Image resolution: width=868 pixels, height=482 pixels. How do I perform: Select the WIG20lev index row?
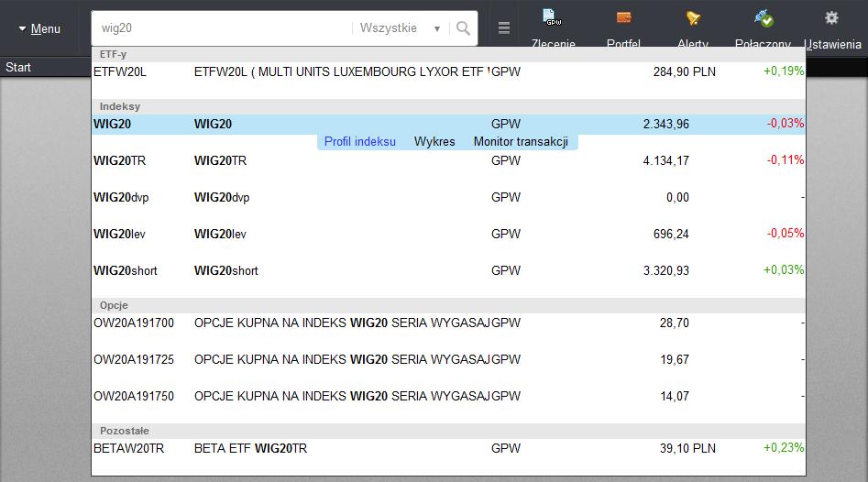tap(448, 234)
